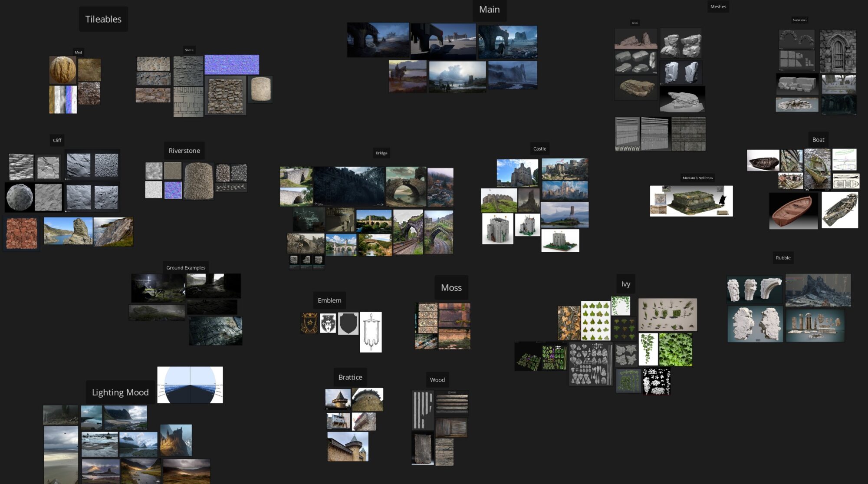
Task: Select the Boat group label
Action: click(x=818, y=140)
